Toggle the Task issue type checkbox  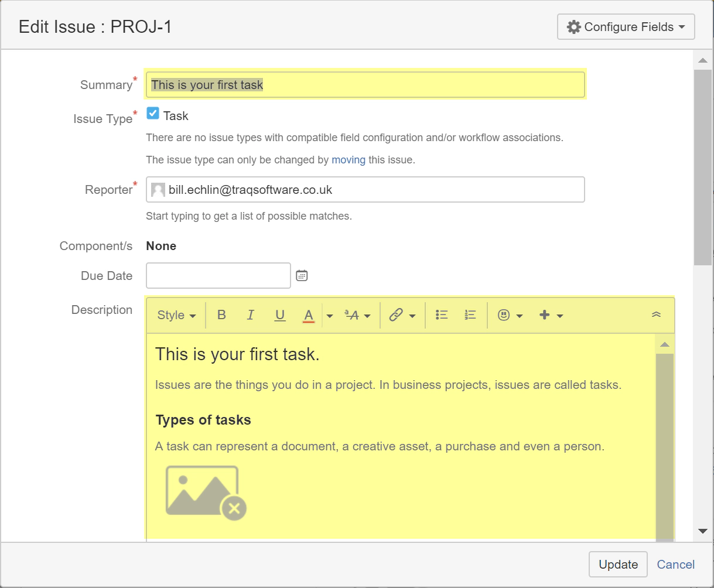pos(153,114)
